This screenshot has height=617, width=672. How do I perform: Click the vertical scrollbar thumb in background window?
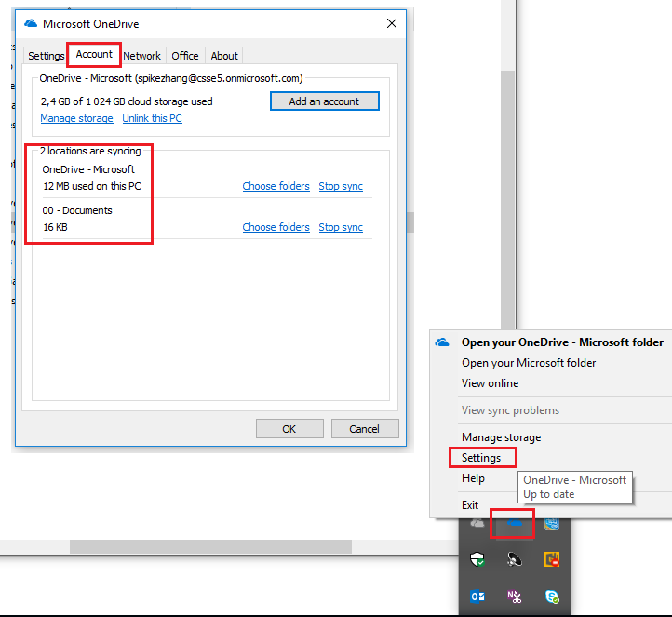pyautogui.click(x=508, y=201)
